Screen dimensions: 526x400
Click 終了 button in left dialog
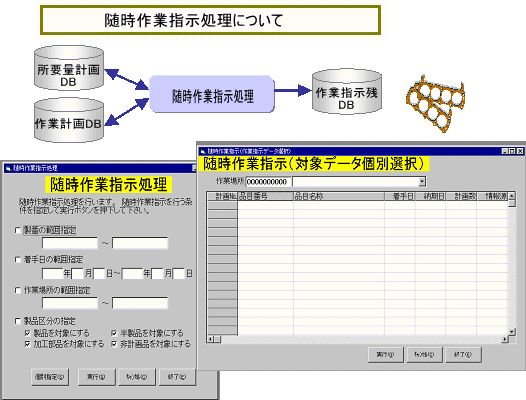(x=177, y=377)
